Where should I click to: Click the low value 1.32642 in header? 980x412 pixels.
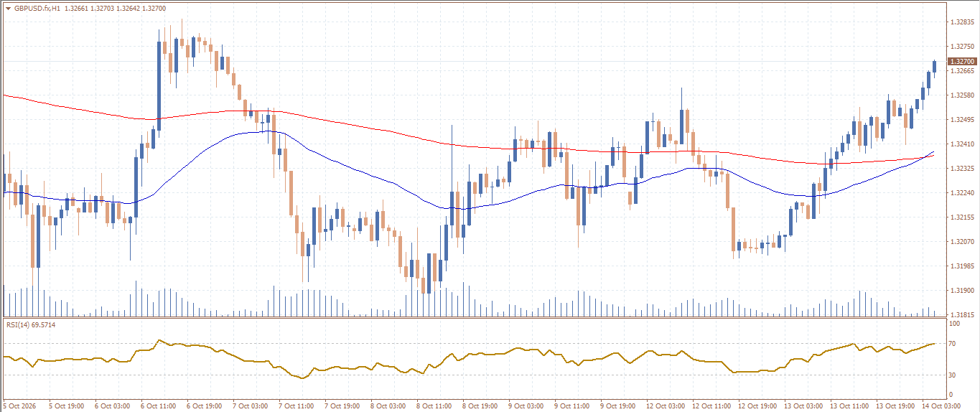(129, 9)
